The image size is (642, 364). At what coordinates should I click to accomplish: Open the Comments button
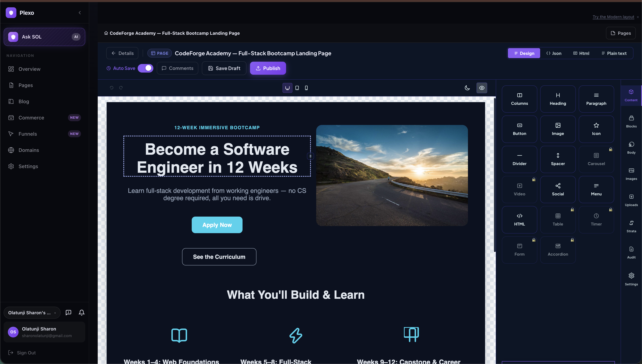click(x=177, y=68)
